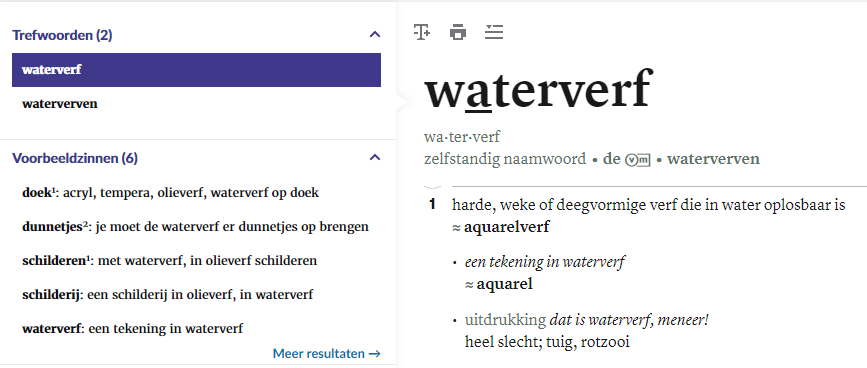The image size is (867, 368).
Task: Open the list display options icon
Action: tap(494, 32)
